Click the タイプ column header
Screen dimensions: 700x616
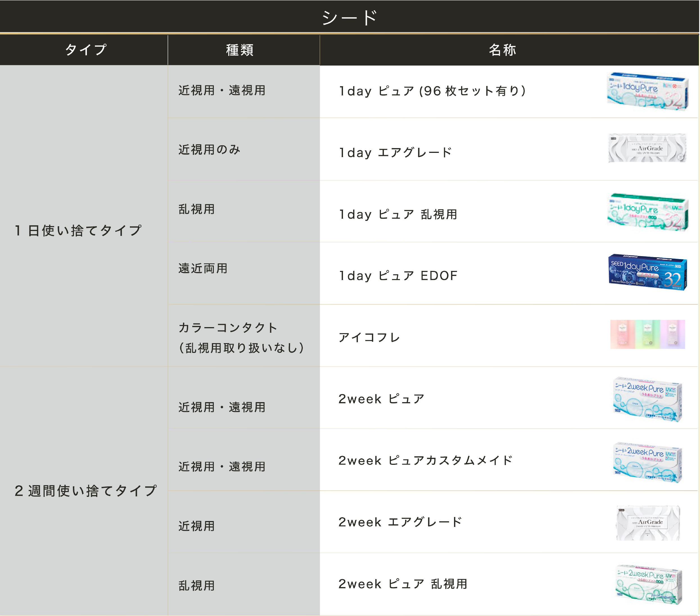coord(86,50)
